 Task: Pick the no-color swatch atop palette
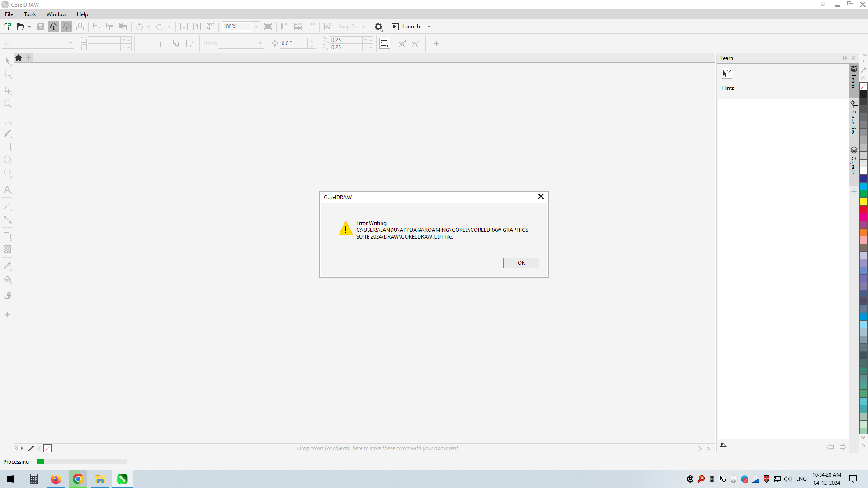coord(863,86)
